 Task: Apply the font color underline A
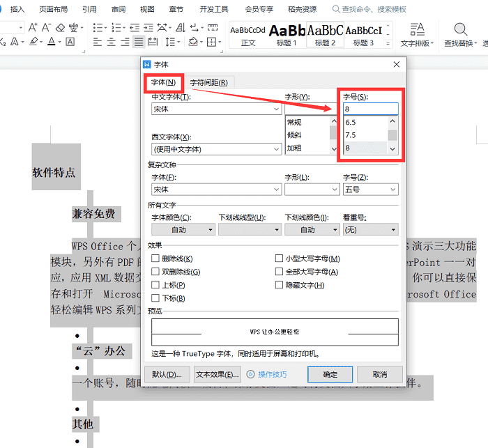[52, 41]
